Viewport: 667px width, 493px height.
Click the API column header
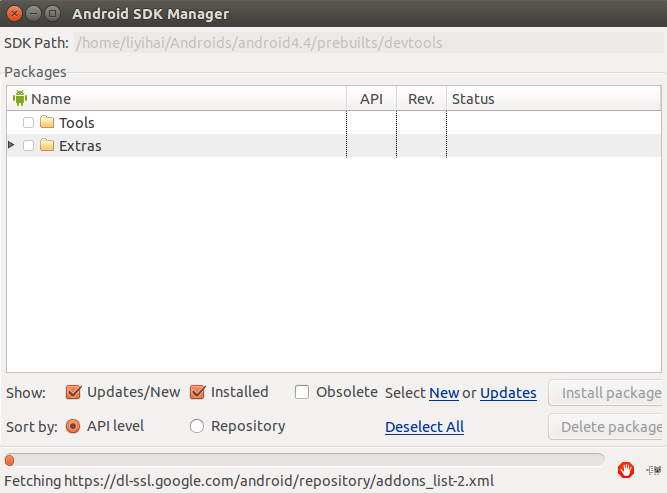[371, 99]
